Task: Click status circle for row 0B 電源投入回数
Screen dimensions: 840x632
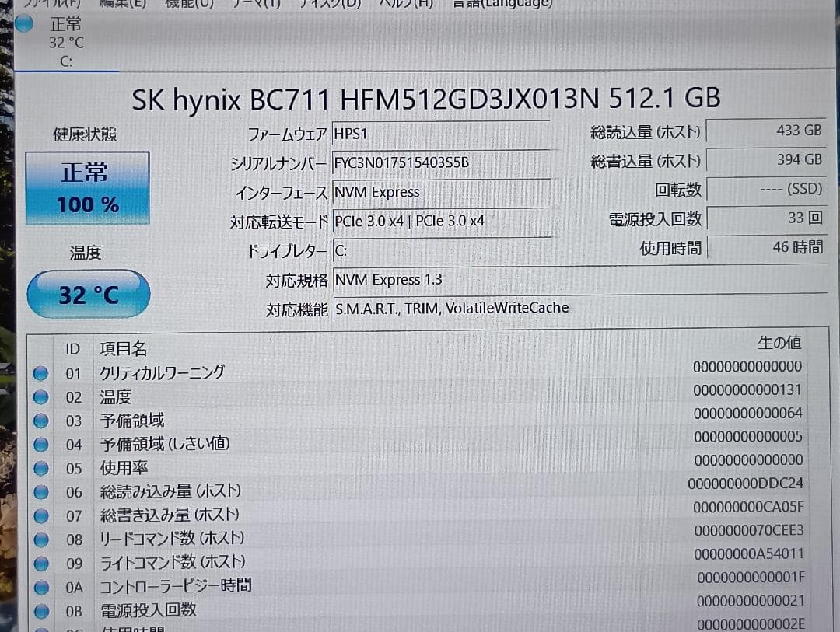Action: [x=41, y=610]
